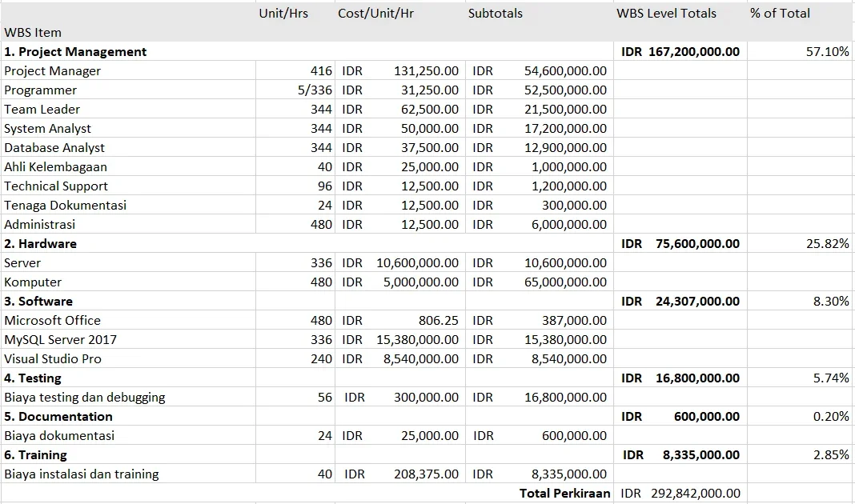Click the 'Subtotals' column header

pyautogui.click(x=495, y=13)
